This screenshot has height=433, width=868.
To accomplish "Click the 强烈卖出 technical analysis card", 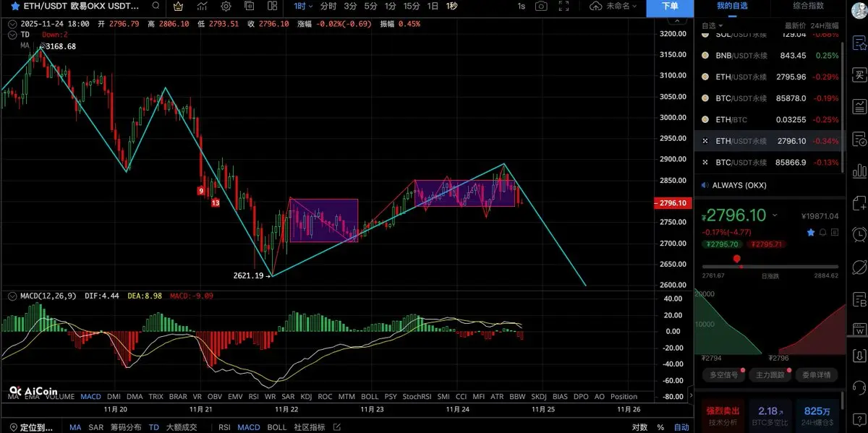I will [x=724, y=415].
